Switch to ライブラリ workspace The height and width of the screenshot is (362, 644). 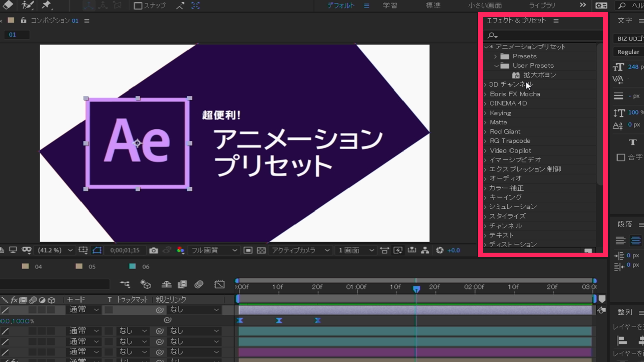point(542,6)
